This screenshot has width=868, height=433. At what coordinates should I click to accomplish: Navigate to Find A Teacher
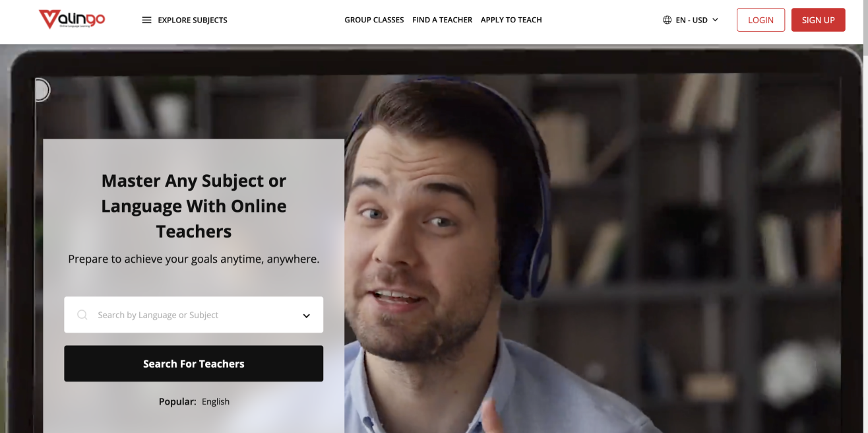coord(442,20)
